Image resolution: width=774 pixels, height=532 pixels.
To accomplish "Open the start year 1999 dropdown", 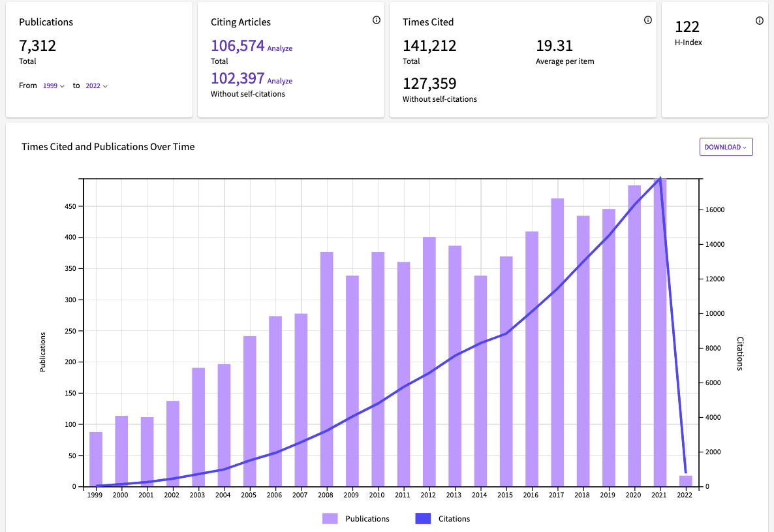I will (x=54, y=86).
